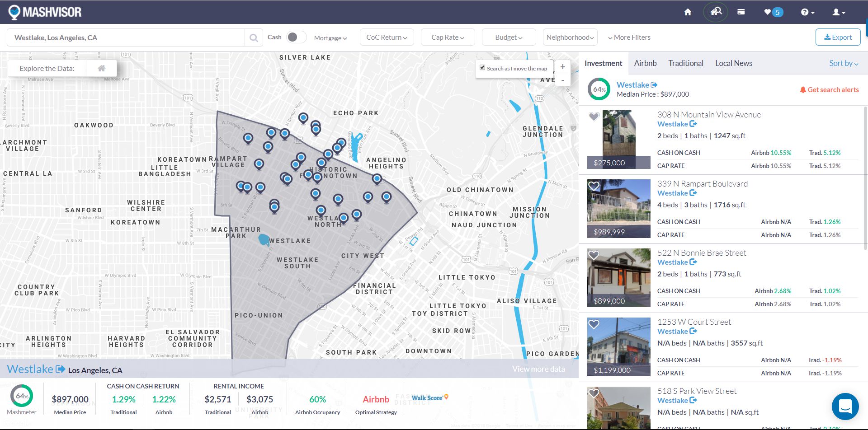This screenshot has width=868, height=430.
Task: Switch to the Airbnb tab
Action: [645, 64]
